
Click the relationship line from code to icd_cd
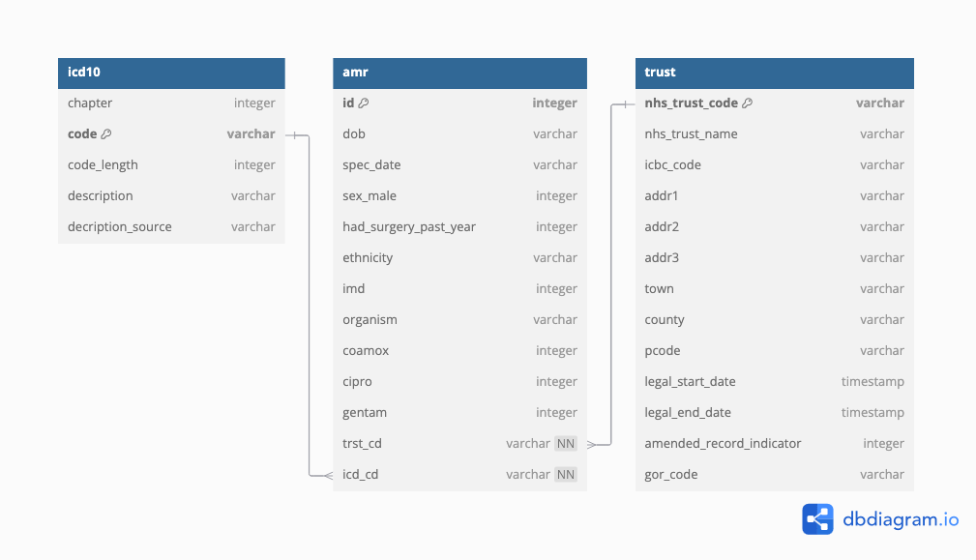click(x=310, y=305)
